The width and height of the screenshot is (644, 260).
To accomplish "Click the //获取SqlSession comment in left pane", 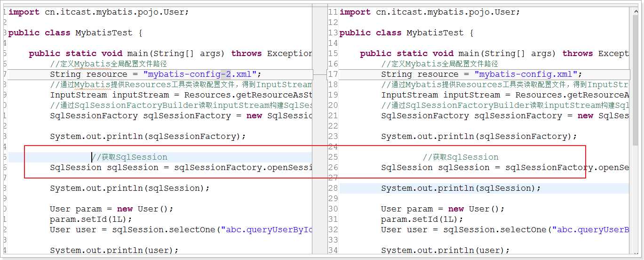I will (x=129, y=157).
